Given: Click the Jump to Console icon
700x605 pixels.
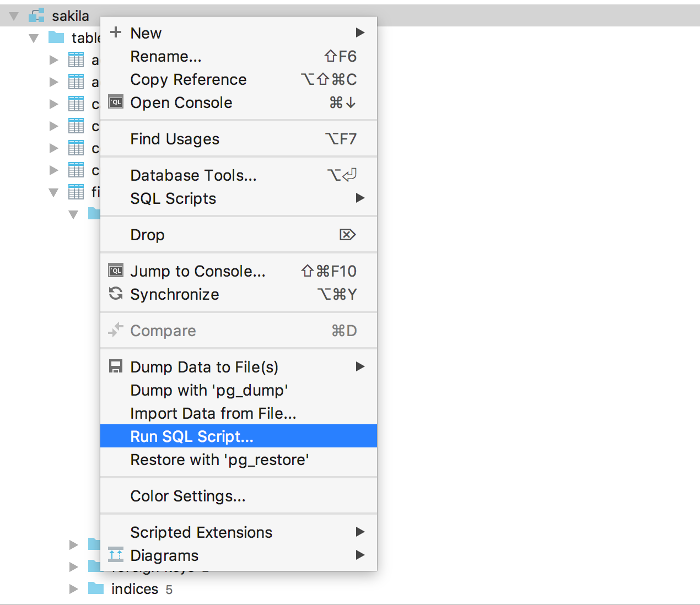Looking at the screenshot, I should click(x=116, y=271).
